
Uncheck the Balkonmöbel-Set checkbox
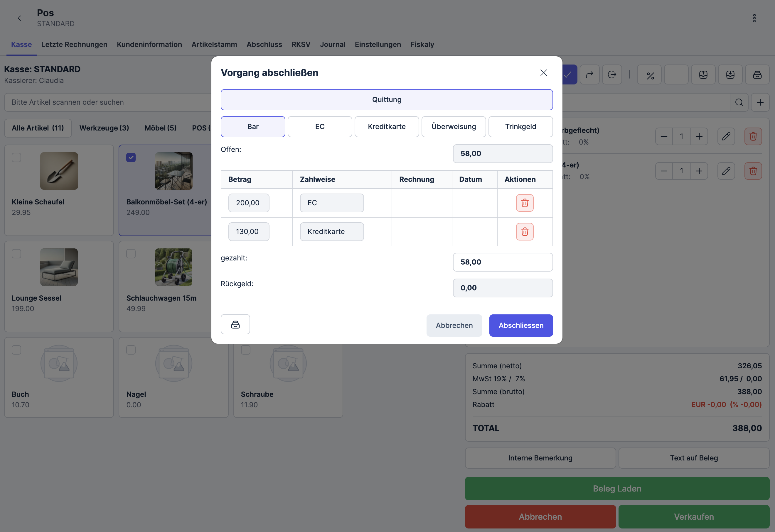tap(131, 157)
